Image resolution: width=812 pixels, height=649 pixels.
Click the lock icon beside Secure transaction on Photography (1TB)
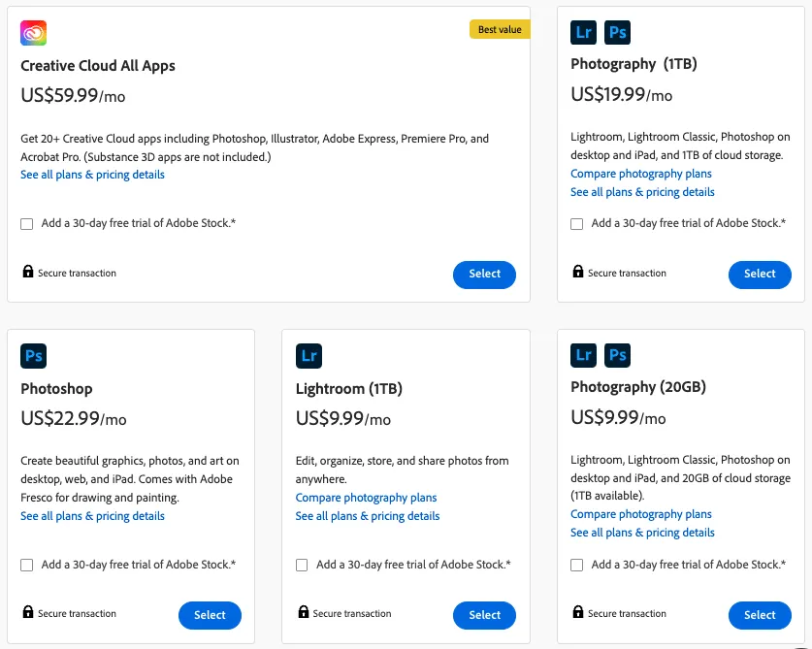click(576, 273)
